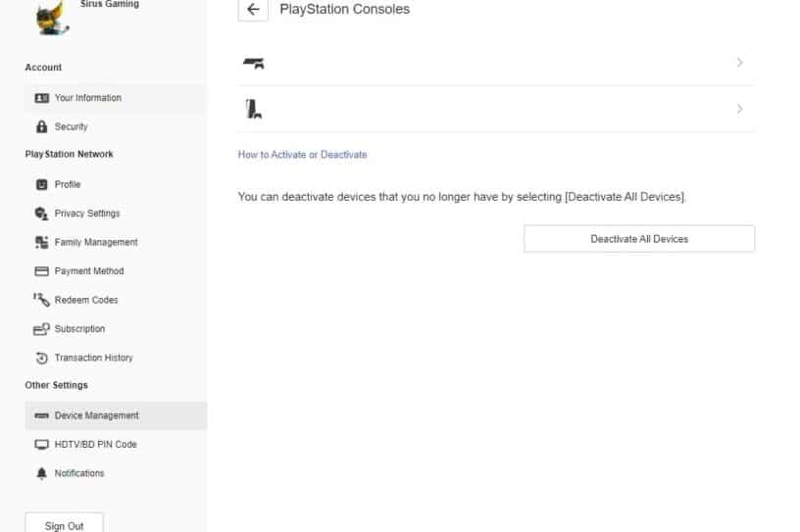Open the HDTV/BD PIN Code page
Image resolution: width=800 pixels, height=532 pixels.
[116, 445]
